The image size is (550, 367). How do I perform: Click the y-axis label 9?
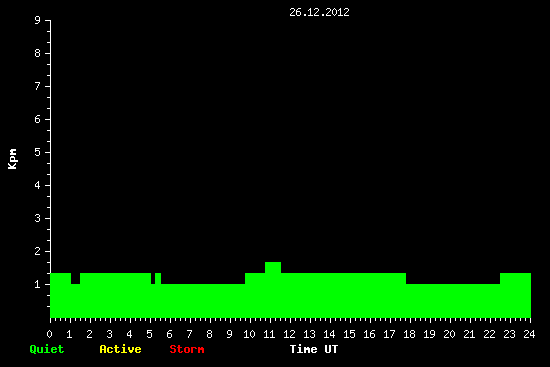38,20
